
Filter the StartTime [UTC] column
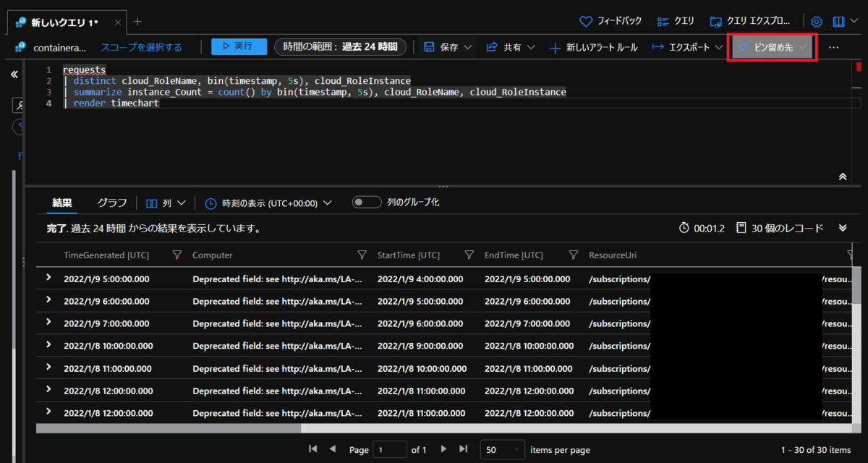[469, 255]
